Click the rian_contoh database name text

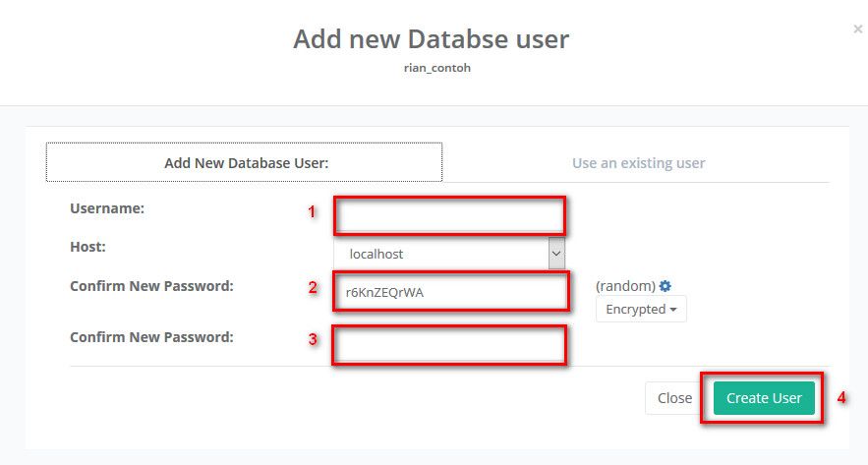point(437,68)
